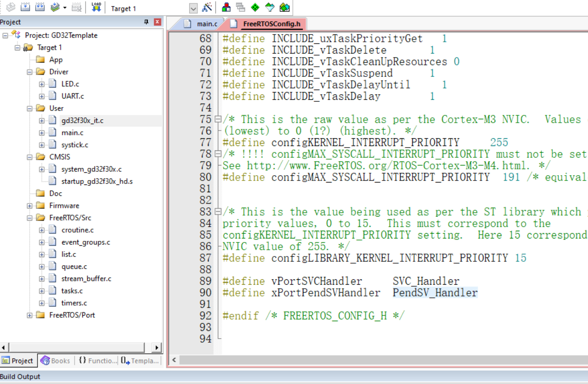Click the Select Software Packs icon
Viewport: 588px width, 384px height.
tap(270, 7)
